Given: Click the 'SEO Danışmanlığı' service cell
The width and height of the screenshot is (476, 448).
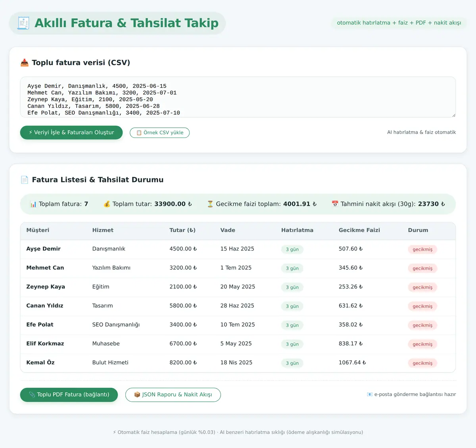Looking at the screenshot, I should point(116,325).
